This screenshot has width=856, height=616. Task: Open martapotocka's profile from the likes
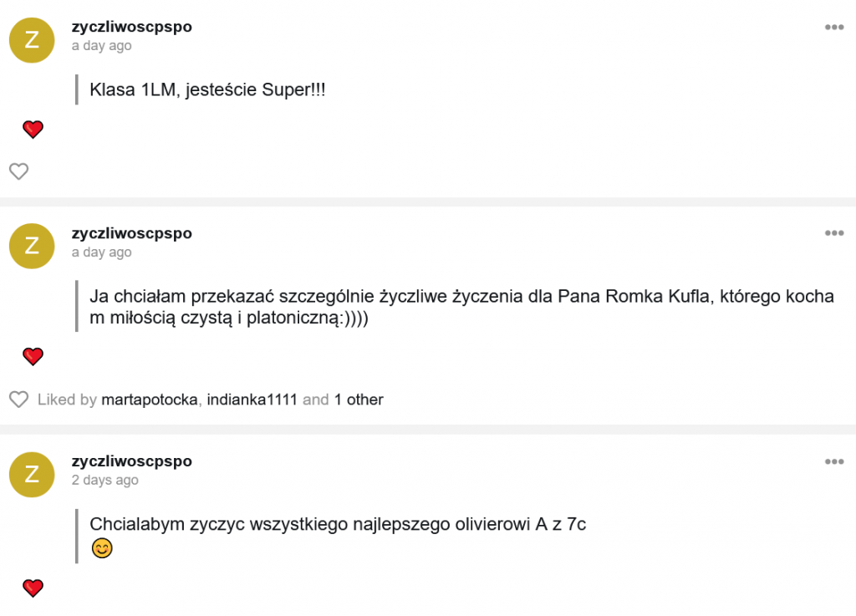(150, 400)
